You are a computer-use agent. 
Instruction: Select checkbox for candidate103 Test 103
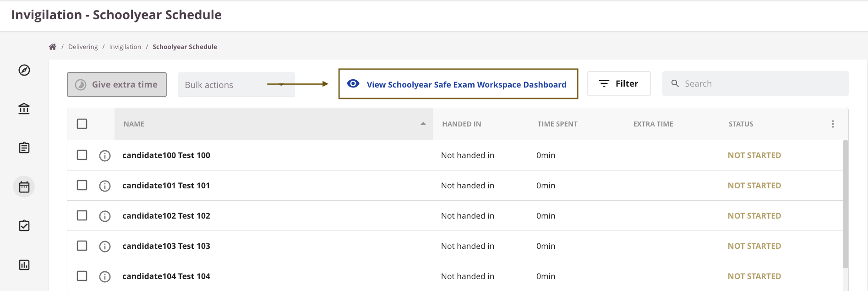tap(82, 246)
